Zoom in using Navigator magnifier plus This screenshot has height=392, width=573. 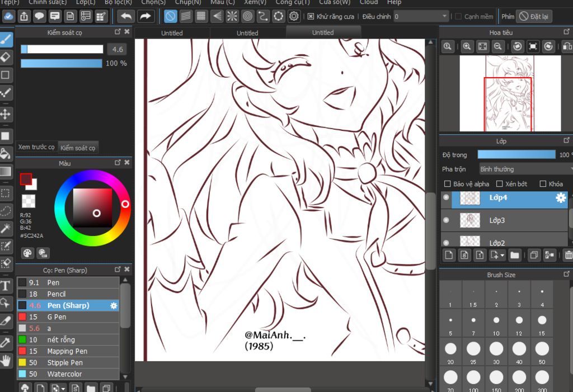(x=467, y=47)
